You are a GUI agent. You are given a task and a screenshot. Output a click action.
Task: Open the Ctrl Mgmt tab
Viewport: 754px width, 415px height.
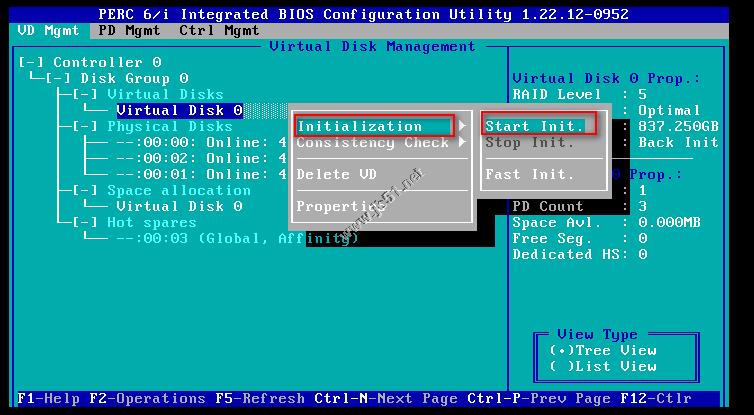219,30
